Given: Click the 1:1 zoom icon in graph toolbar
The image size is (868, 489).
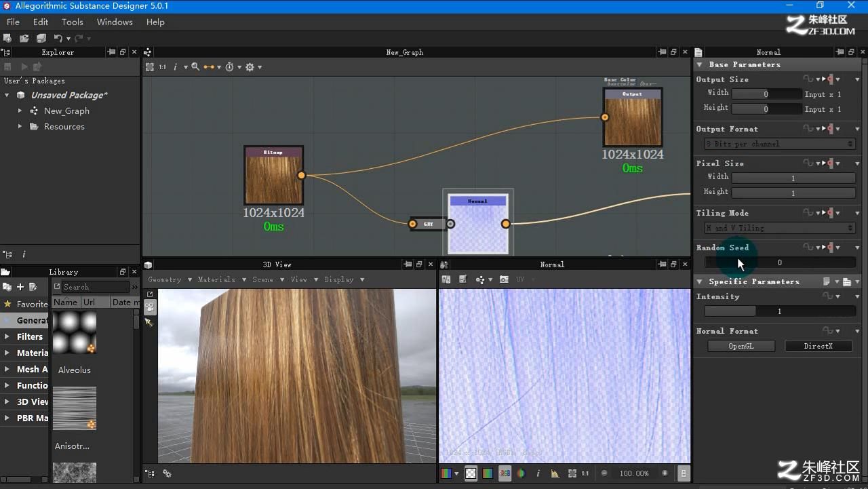Looking at the screenshot, I should (163, 67).
